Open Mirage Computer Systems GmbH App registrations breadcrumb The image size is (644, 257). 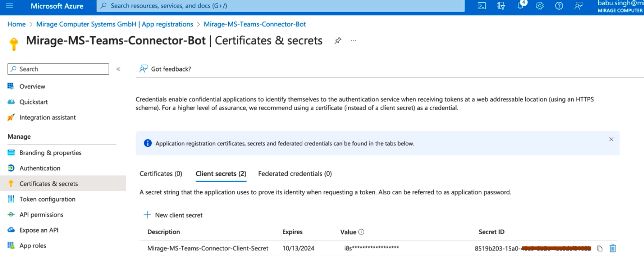(114, 24)
